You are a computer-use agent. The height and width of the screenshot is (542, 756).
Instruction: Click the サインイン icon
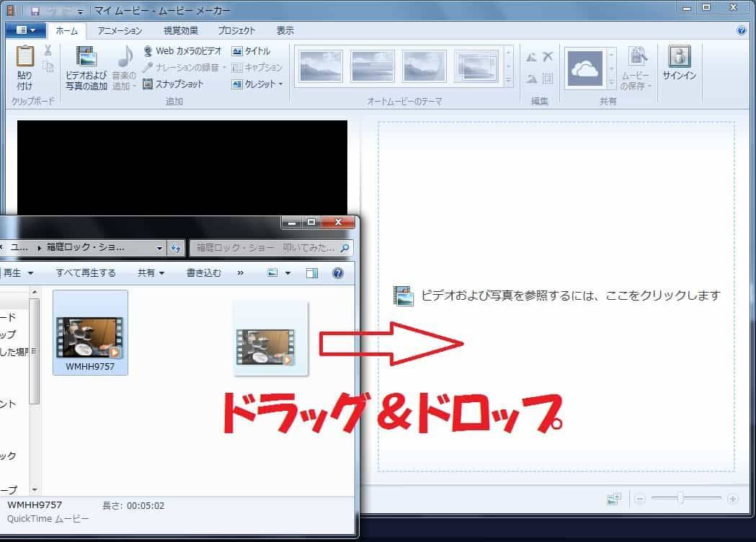[678, 65]
